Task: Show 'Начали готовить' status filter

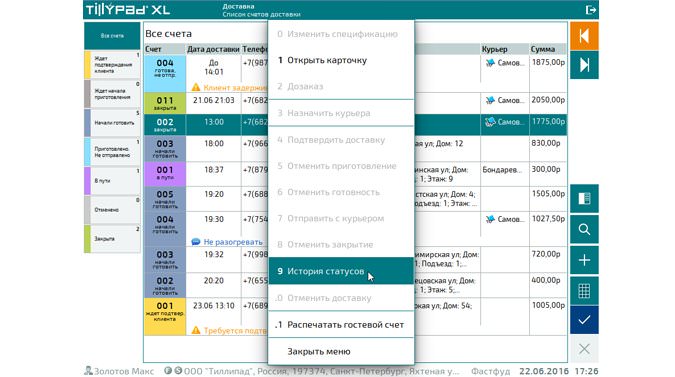Action: 112,123
